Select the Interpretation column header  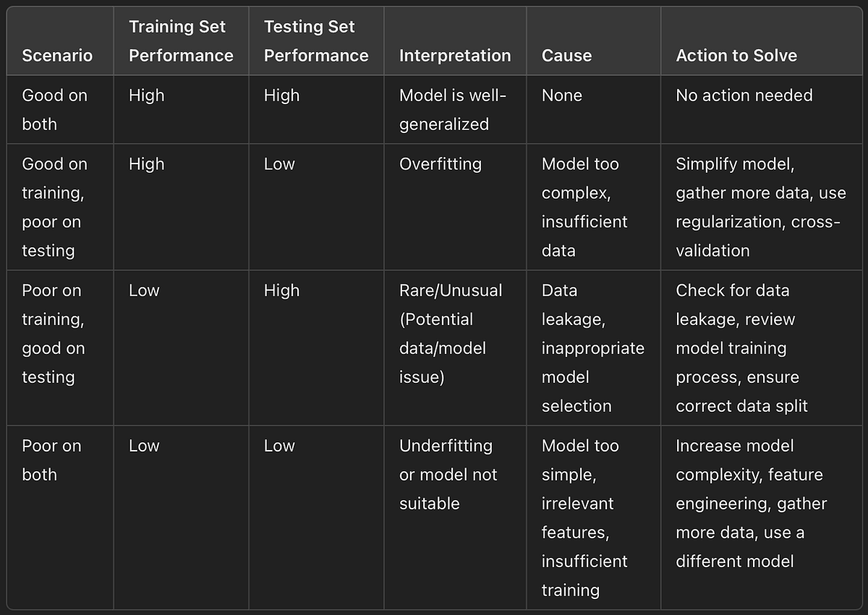point(455,56)
